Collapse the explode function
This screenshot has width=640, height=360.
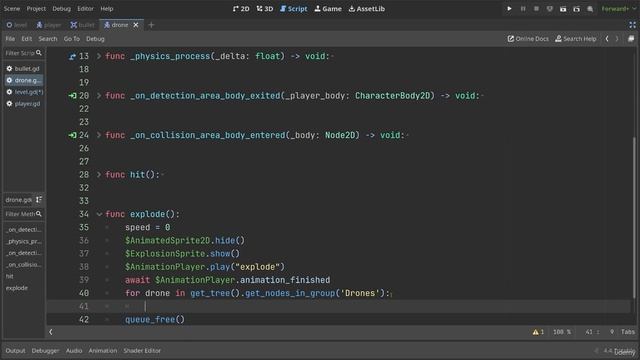(99, 214)
